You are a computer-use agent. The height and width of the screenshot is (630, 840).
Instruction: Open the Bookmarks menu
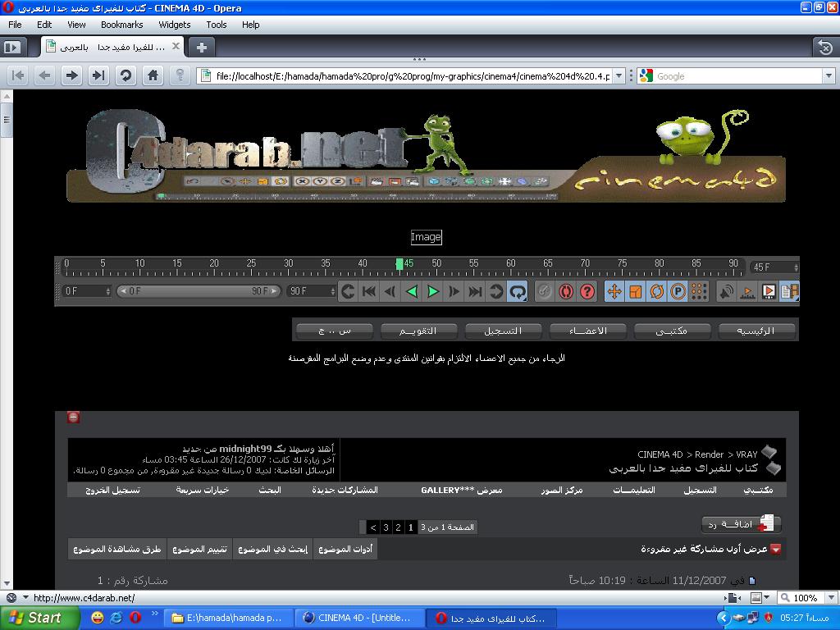tap(121, 25)
